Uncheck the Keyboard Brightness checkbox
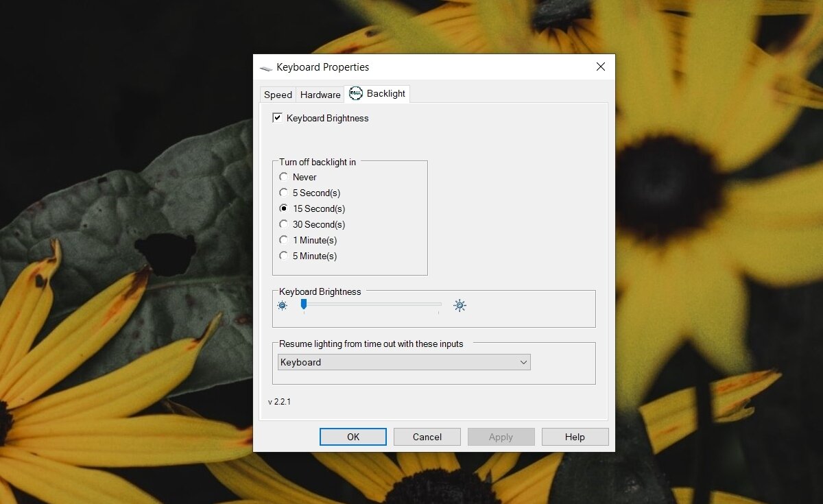Viewport: 823px width, 504px height. (x=277, y=117)
